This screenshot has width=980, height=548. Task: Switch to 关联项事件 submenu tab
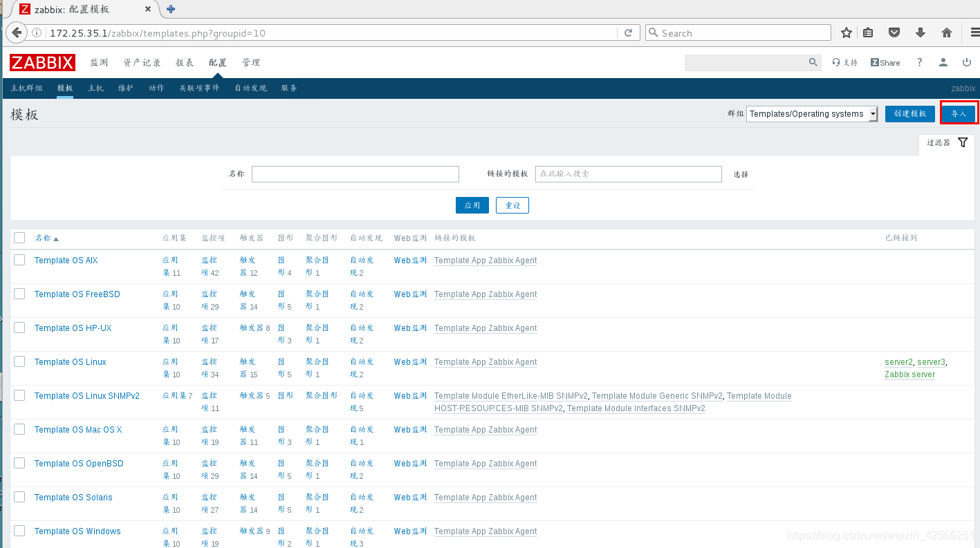(199, 88)
